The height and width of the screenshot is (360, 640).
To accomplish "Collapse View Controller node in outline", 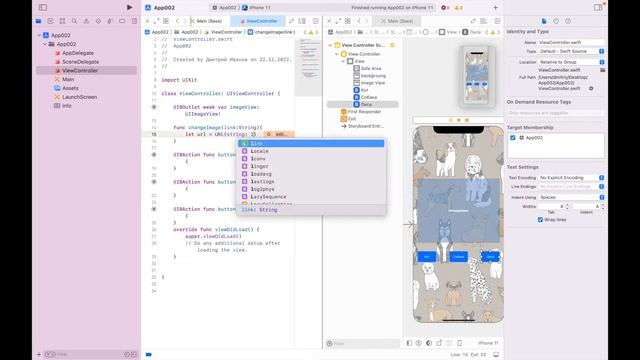I will click(337, 54).
